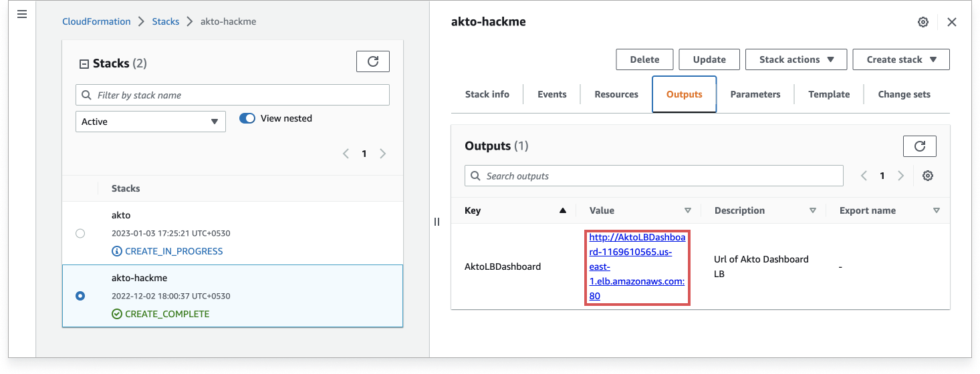
Task: Switch to the Resources tab
Action: (x=616, y=94)
